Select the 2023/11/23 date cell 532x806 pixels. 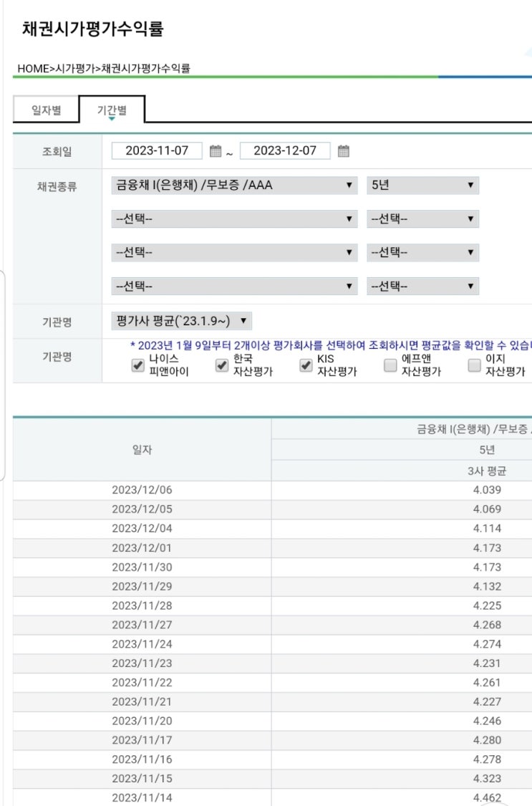pyautogui.click(x=142, y=663)
